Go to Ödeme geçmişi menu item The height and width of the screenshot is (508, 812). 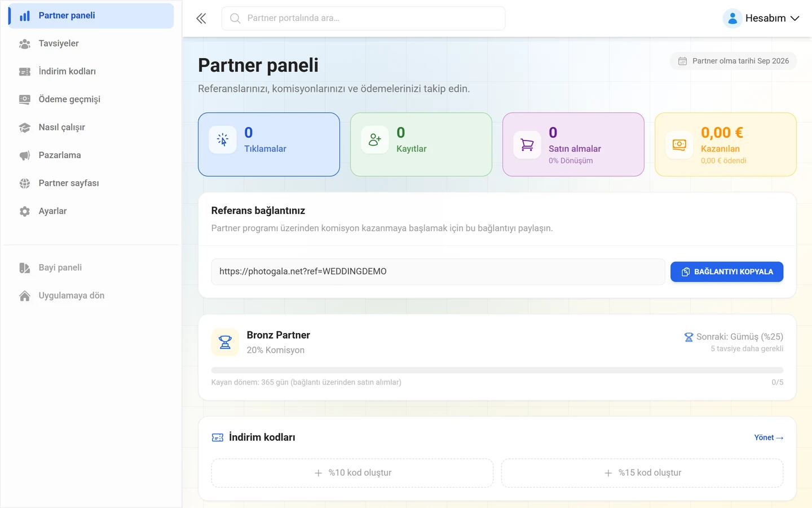pos(91,99)
